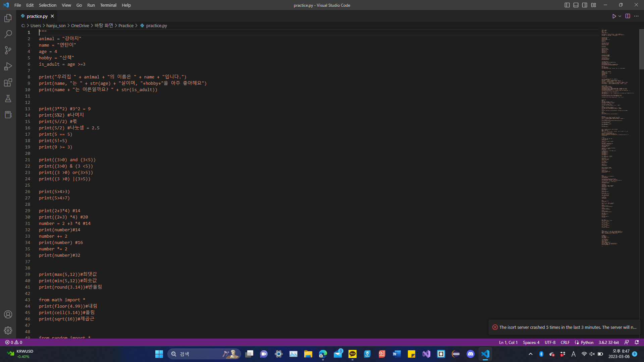The image size is (644, 362).
Task: Click the Python language mode in status bar
Action: click(587, 342)
